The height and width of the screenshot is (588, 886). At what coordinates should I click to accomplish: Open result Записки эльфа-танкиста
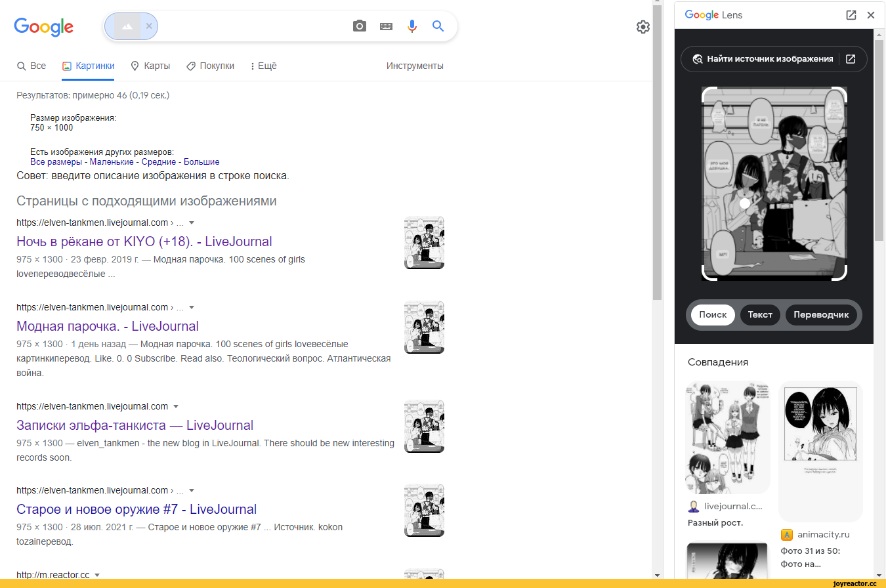tap(135, 425)
